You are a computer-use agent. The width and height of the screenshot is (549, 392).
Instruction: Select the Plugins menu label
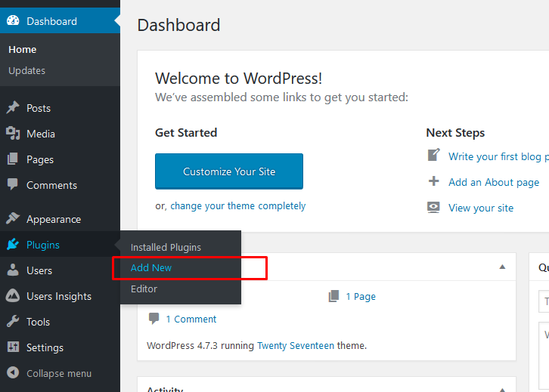[42, 245]
